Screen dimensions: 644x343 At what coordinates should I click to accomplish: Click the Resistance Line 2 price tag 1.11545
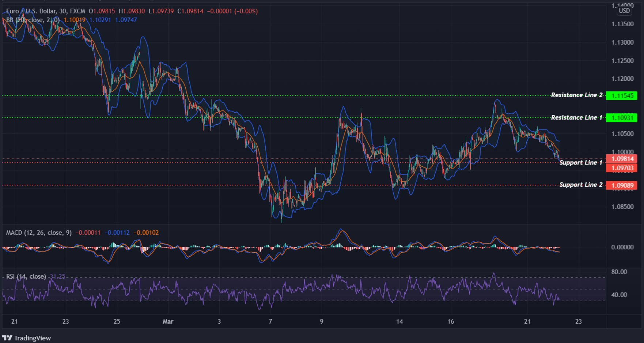click(622, 95)
